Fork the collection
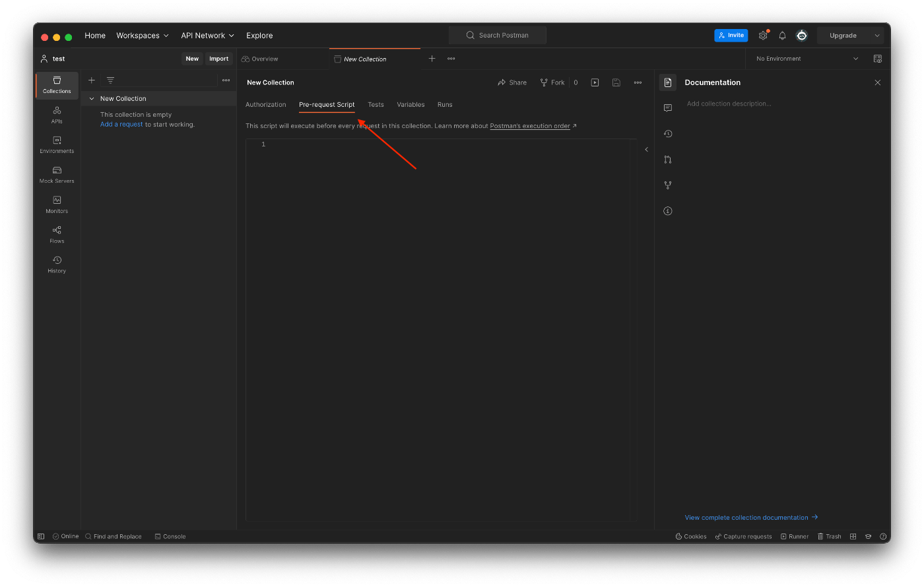The width and height of the screenshot is (924, 587). [552, 82]
